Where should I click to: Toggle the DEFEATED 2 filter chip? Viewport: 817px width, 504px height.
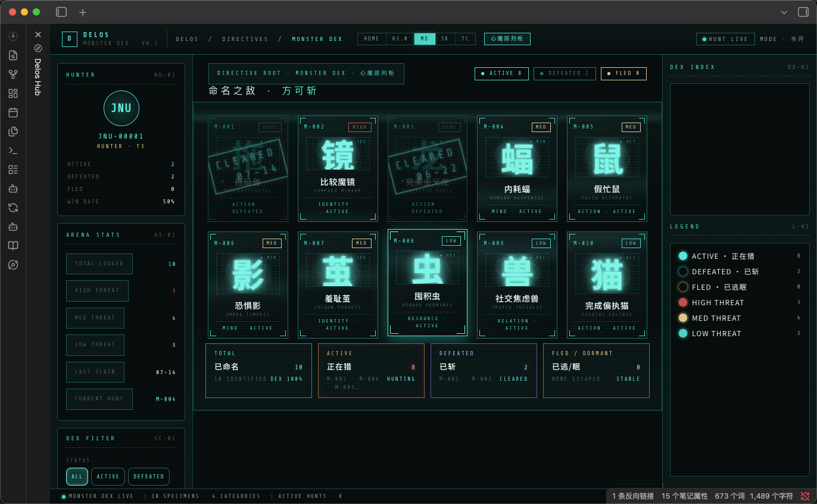click(565, 74)
